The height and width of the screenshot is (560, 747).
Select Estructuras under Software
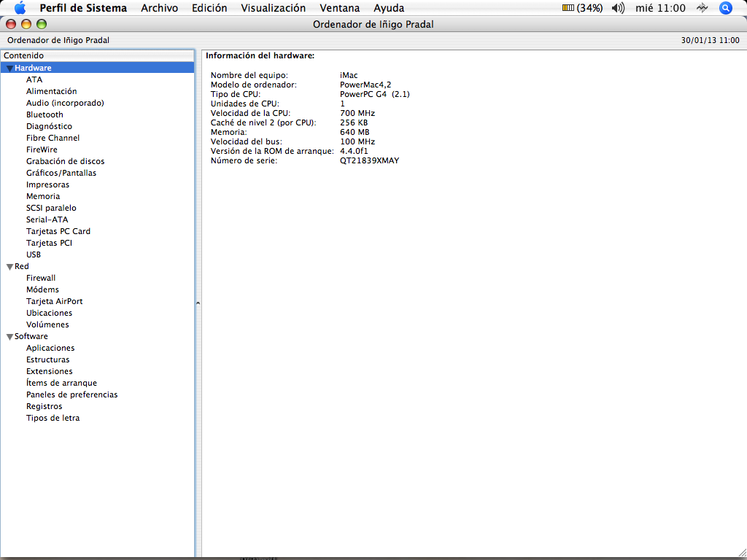tap(47, 359)
